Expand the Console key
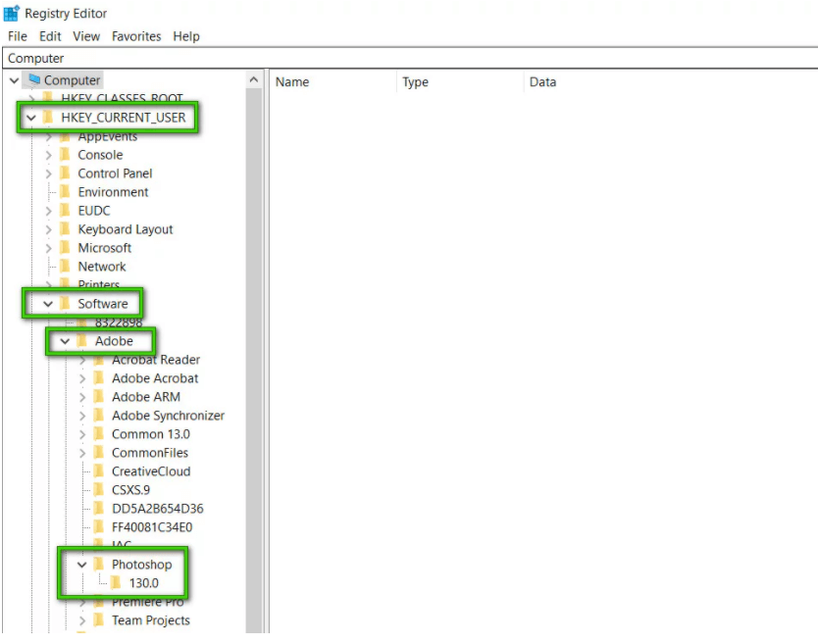The width and height of the screenshot is (818, 644). point(48,155)
